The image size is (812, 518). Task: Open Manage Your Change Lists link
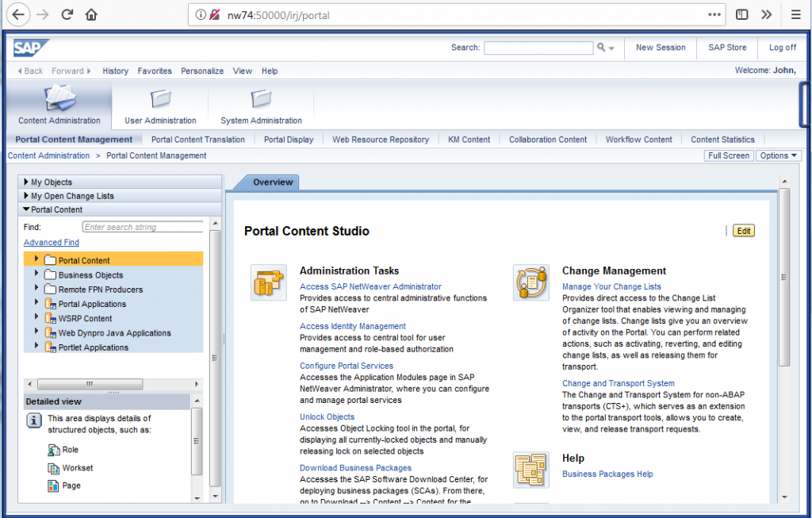pyautogui.click(x=611, y=286)
